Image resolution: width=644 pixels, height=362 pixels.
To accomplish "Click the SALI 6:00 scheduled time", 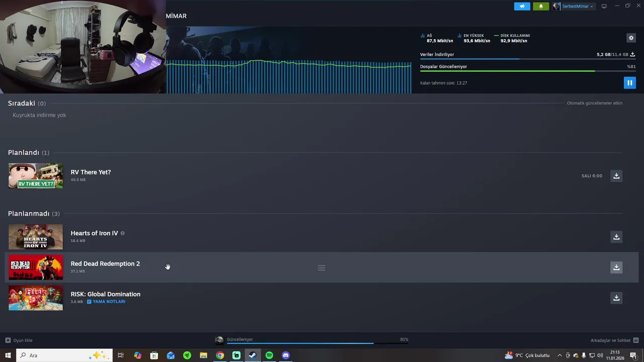I will (x=592, y=176).
